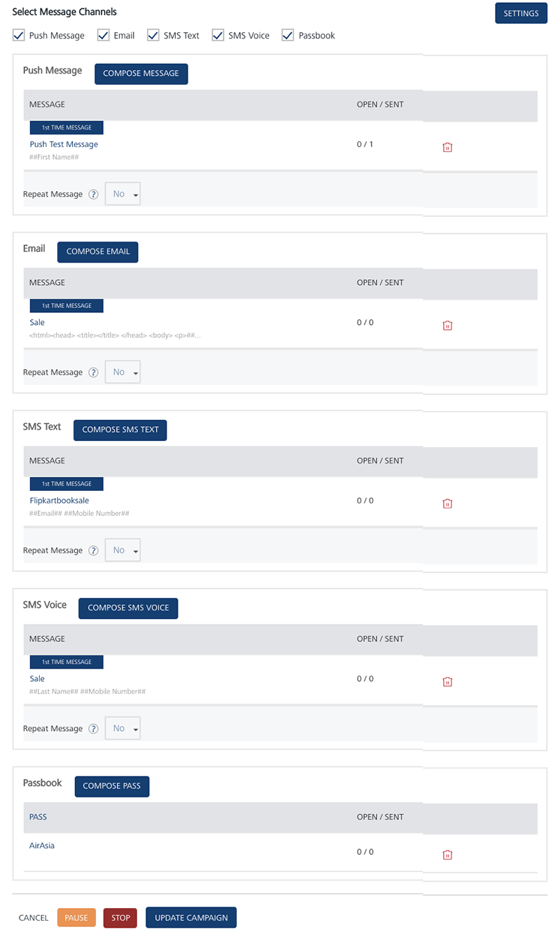
Task: Remove the Flipkartbooksale SMS message
Action: (x=447, y=503)
